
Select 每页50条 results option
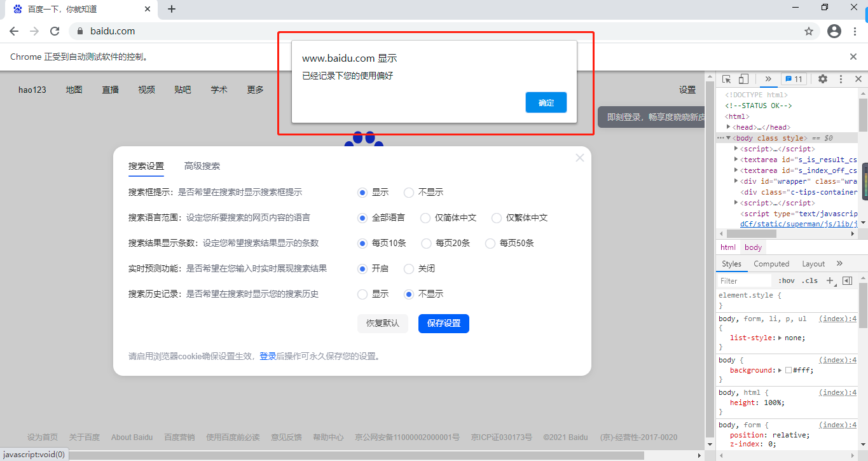(490, 243)
